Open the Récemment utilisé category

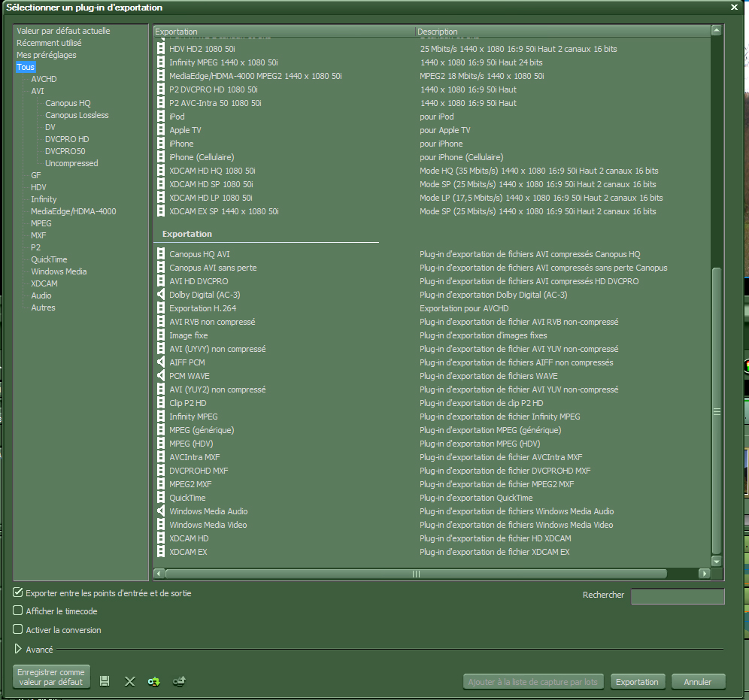(x=49, y=43)
